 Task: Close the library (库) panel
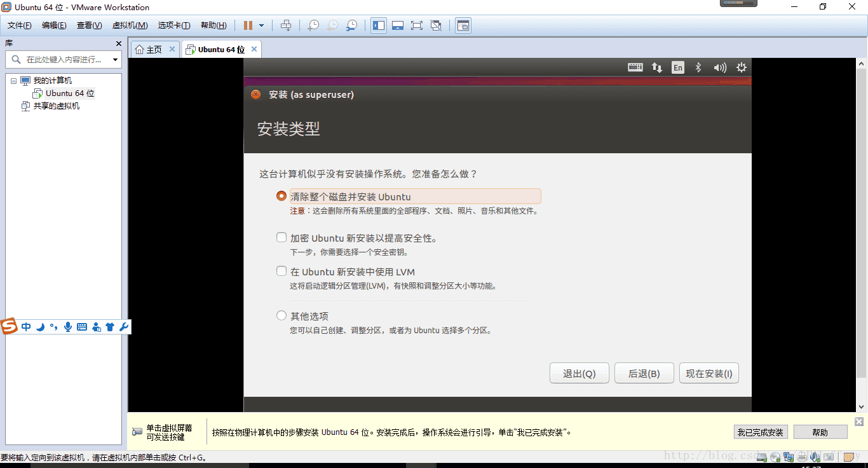(x=119, y=43)
